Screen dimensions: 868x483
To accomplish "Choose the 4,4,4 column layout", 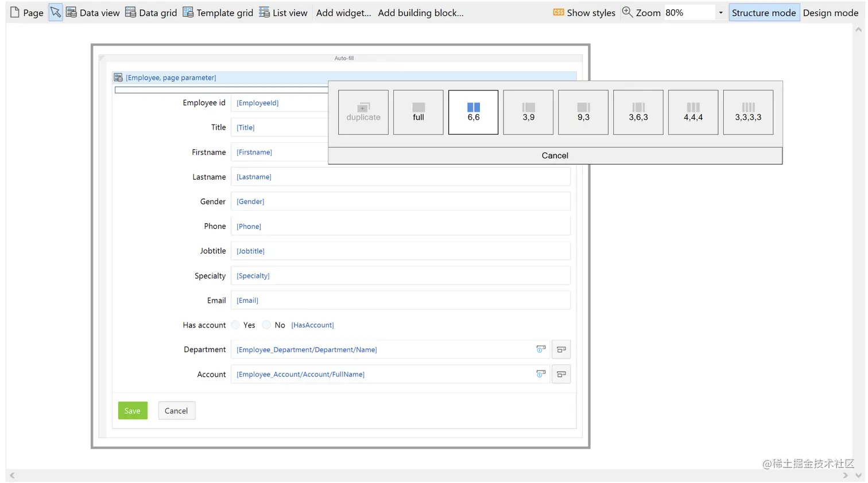I will tap(693, 112).
